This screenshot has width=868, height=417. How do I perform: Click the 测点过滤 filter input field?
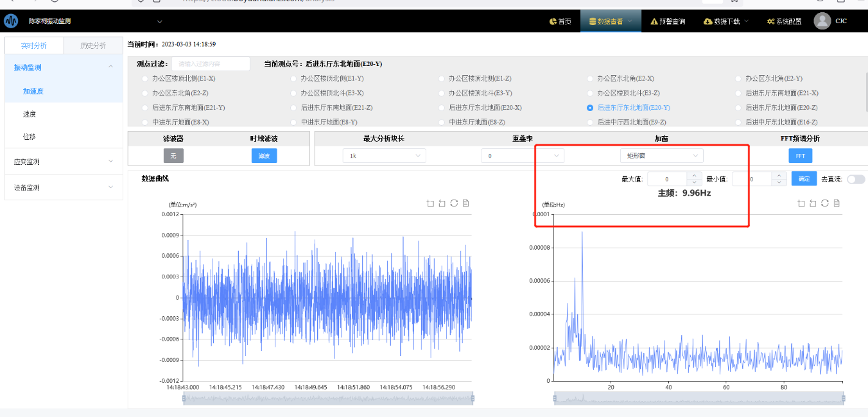click(211, 64)
